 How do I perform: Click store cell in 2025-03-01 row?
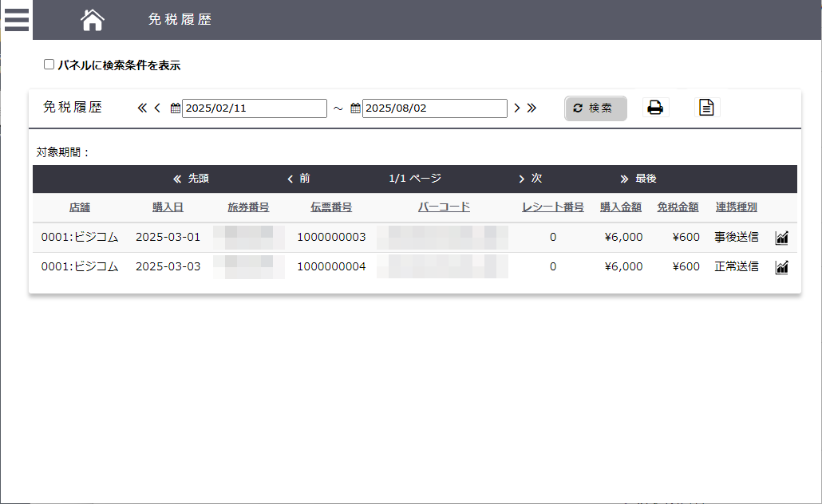[x=80, y=238]
